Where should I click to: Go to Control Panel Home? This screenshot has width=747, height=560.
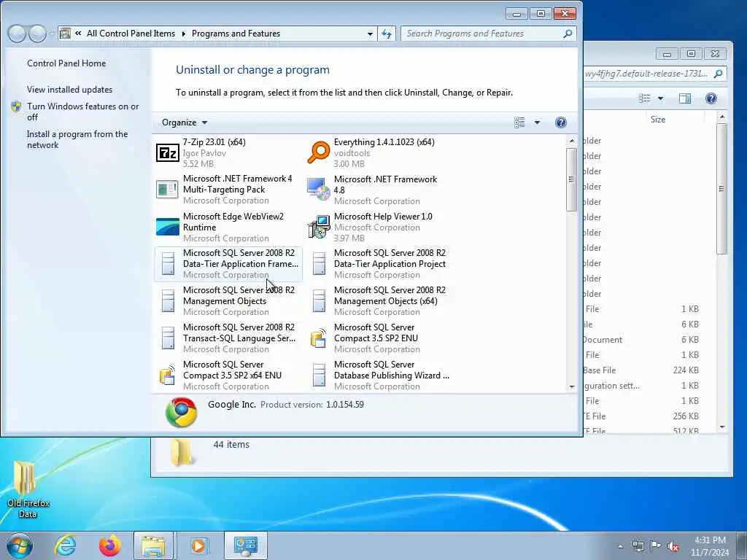(x=66, y=63)
